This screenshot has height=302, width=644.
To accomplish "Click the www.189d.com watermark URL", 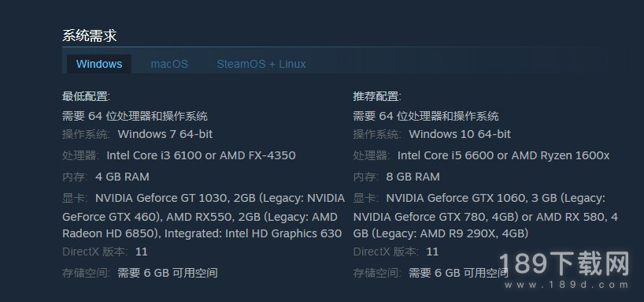I will 567,285.
